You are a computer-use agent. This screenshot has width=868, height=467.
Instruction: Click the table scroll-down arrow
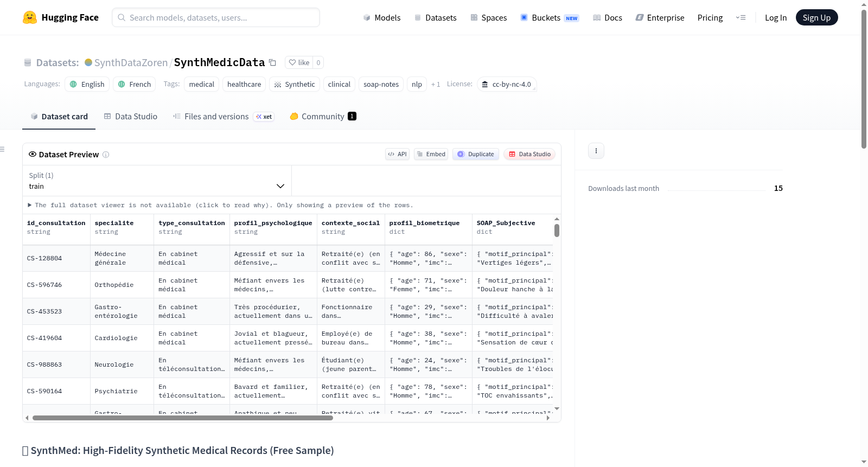[557, 408]
